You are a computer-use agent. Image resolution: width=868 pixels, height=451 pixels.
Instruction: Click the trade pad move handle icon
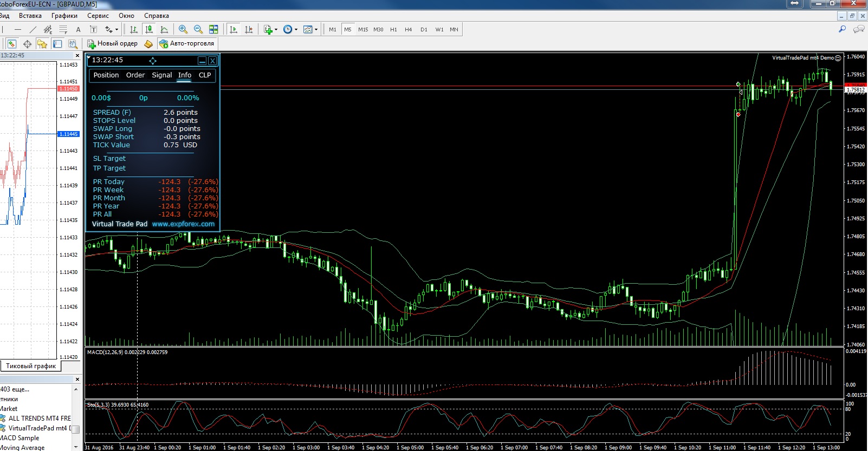(x=153, y=61)
